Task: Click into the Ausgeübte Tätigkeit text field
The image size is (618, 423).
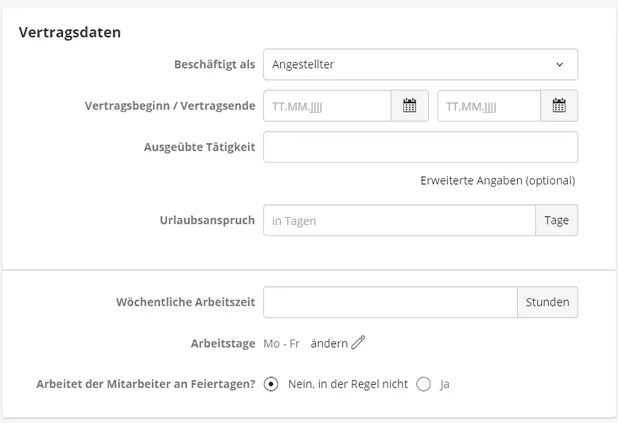Action: (420, 147)
